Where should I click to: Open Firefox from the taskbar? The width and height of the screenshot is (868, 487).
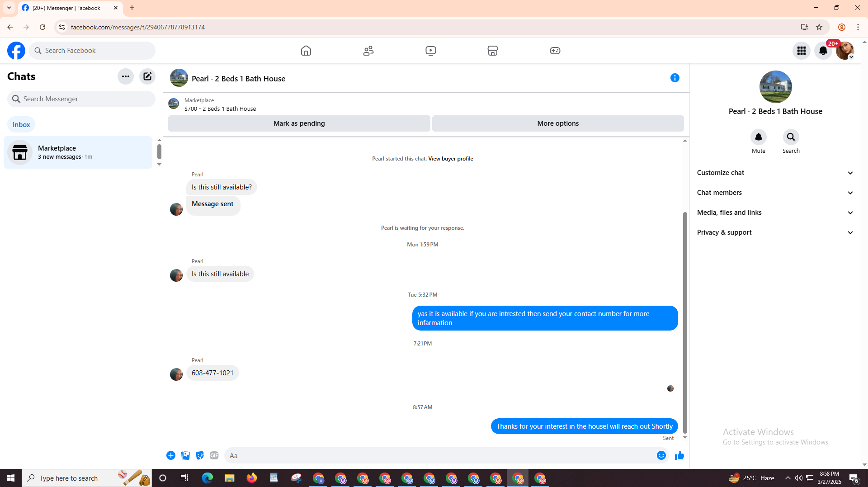tap(252, 478)
